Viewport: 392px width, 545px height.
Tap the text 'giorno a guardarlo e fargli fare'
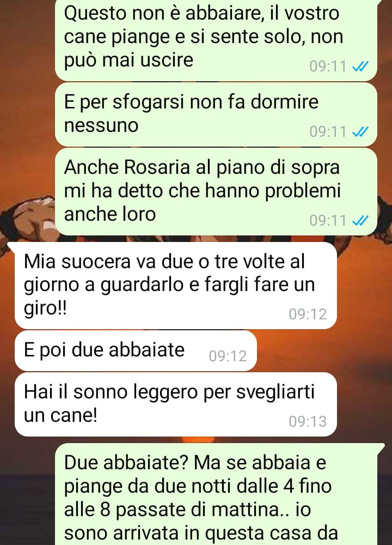tap(157, 285)
